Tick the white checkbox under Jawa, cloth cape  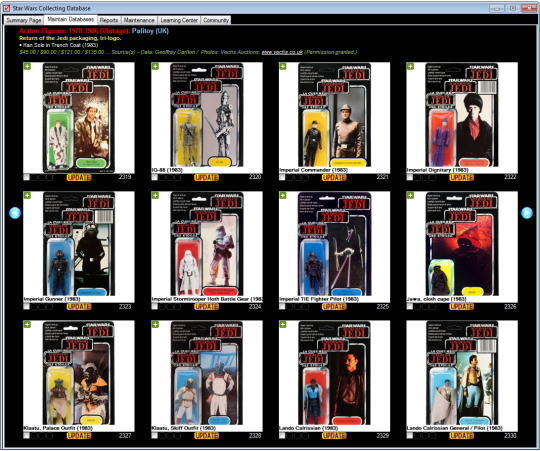pos(409,306)
